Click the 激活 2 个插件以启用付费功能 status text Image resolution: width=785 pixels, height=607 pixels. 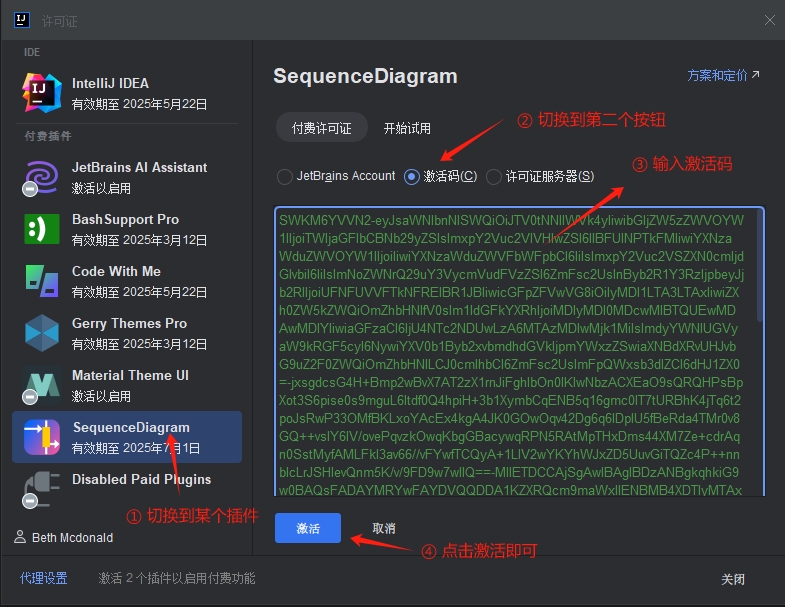coord(177,578)
